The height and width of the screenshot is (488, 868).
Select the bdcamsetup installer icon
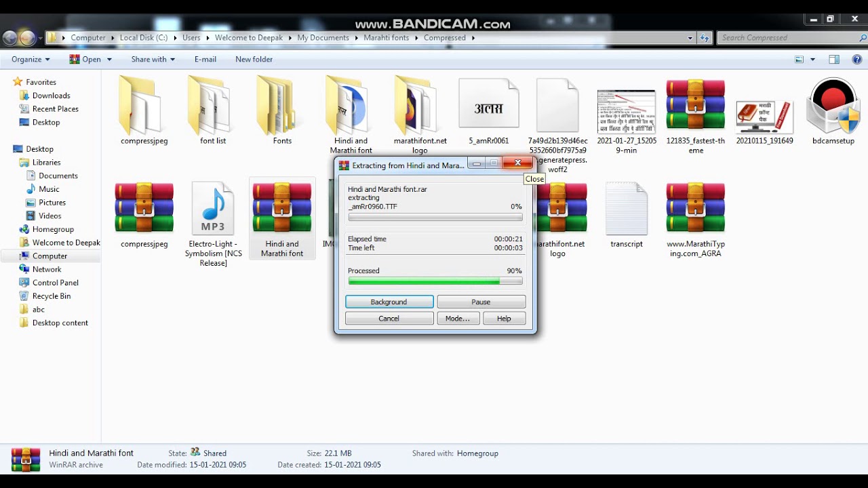click(x=833, y=106)
